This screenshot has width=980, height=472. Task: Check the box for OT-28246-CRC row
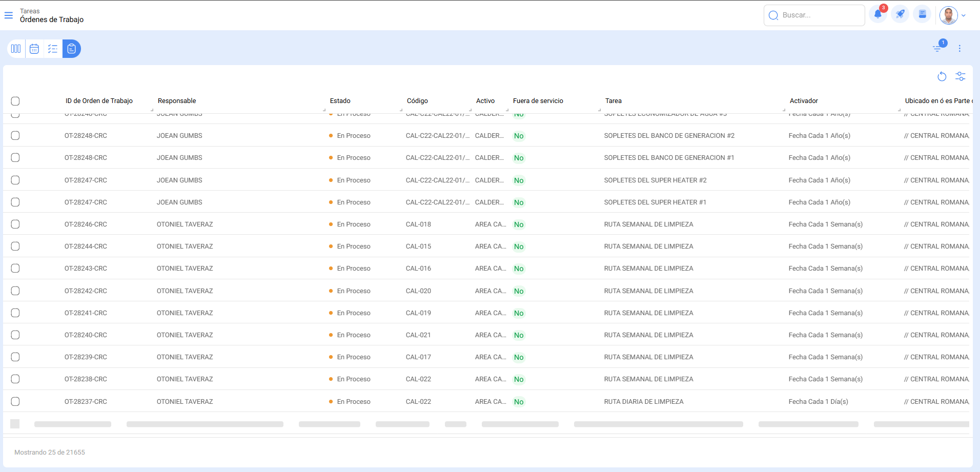[x=15, y=224]
